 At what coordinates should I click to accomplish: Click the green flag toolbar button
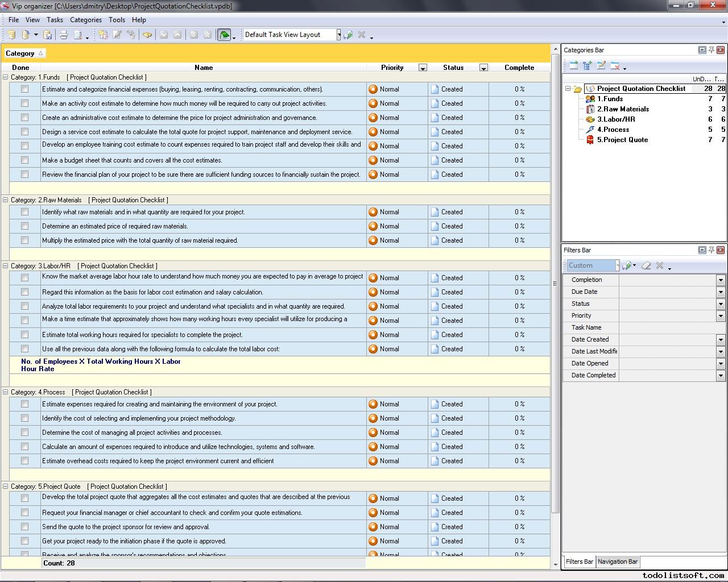[224, 35]
